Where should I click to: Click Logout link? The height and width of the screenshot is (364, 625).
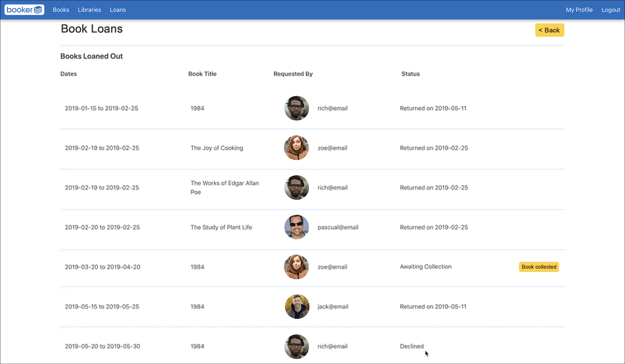(x=611, y=10)
